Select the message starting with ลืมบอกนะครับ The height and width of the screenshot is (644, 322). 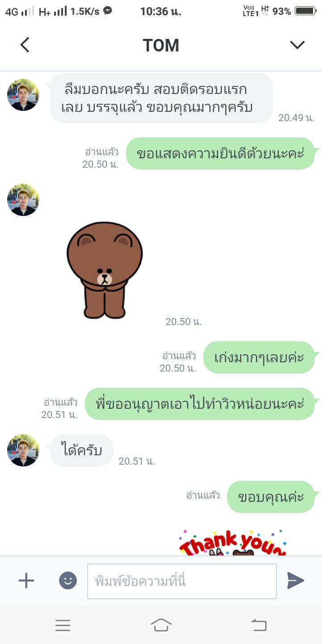(161, 98)
